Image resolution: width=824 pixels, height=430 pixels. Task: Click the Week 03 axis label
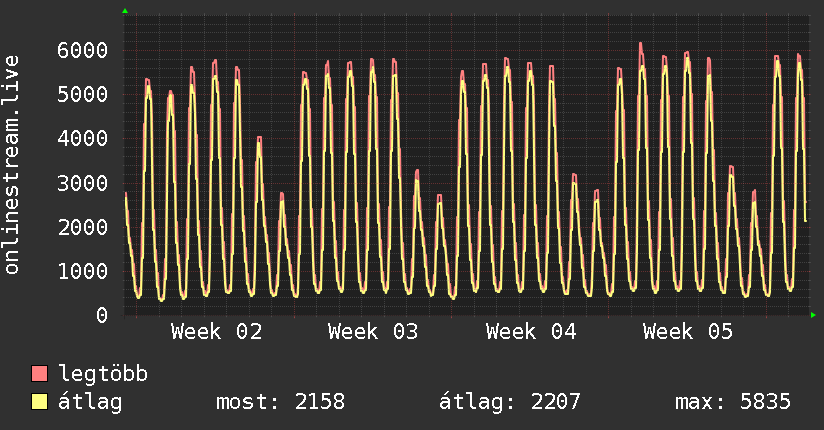[x=373, y=332]
